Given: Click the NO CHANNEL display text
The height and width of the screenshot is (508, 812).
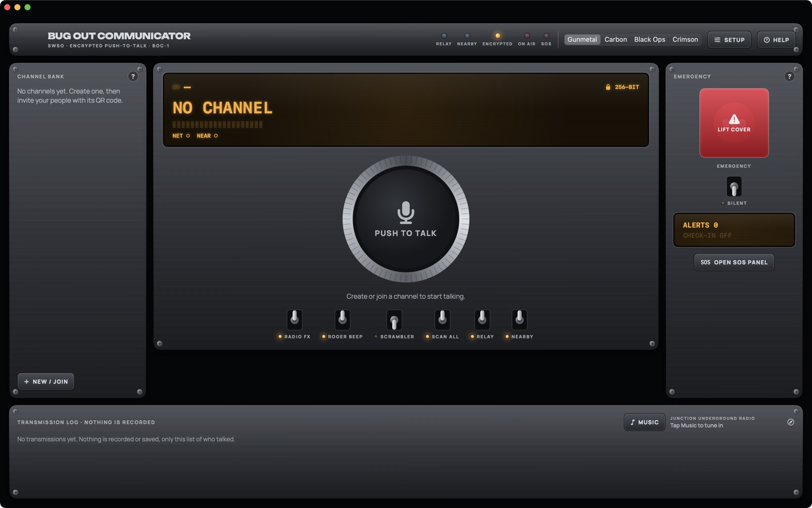Looking at the screenshot, I should (x=222, y=108).
